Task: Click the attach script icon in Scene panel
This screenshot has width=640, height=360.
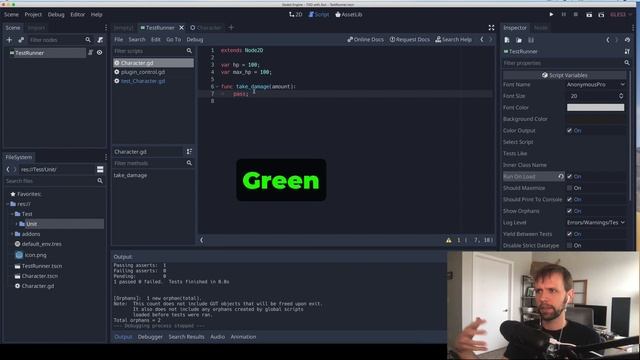Action: [x=100, y=40]
